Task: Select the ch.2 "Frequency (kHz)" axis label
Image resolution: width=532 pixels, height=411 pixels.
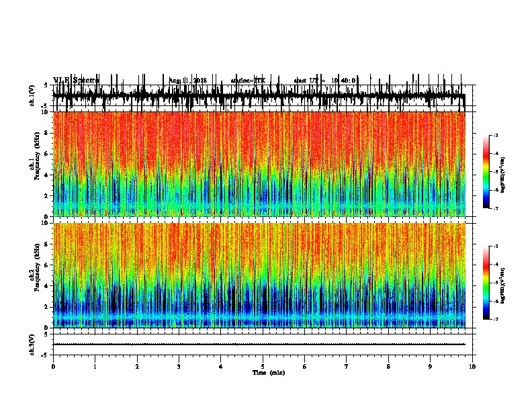Action: pyautogui.click(x=38, y=267)
